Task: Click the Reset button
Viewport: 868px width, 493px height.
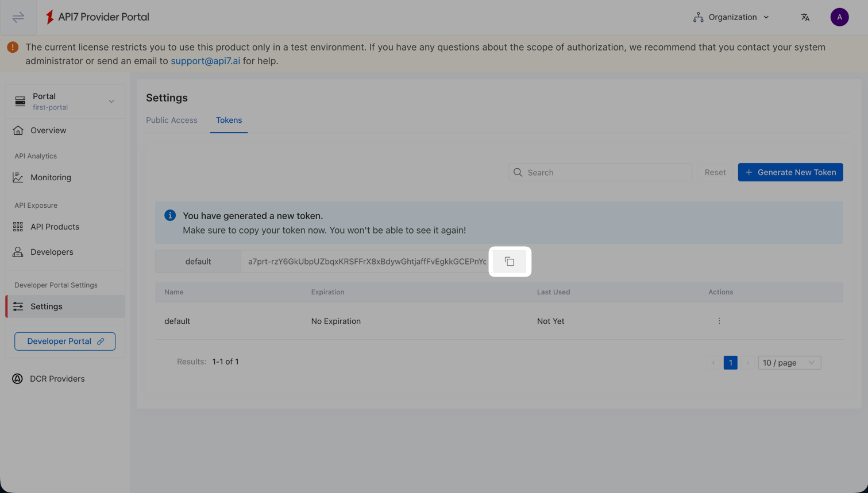Action: [x=715, y=173]
